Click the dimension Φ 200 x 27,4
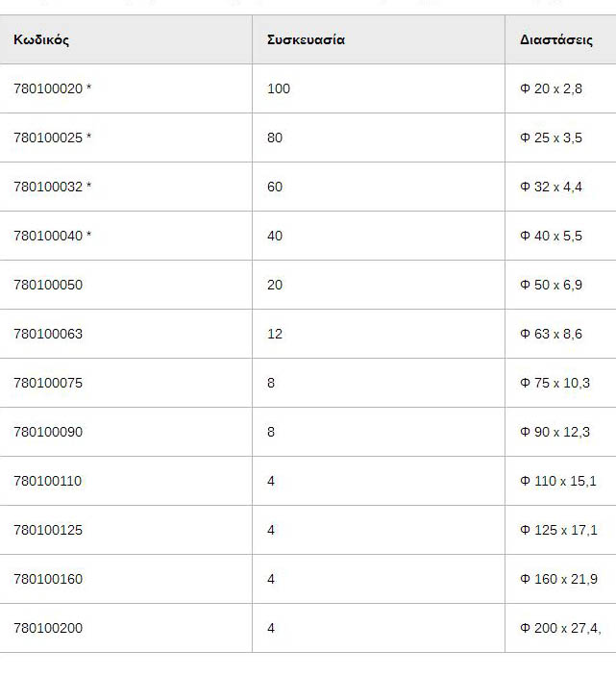The width and height of the screenshot is (616, 676). tap(560, 628)
